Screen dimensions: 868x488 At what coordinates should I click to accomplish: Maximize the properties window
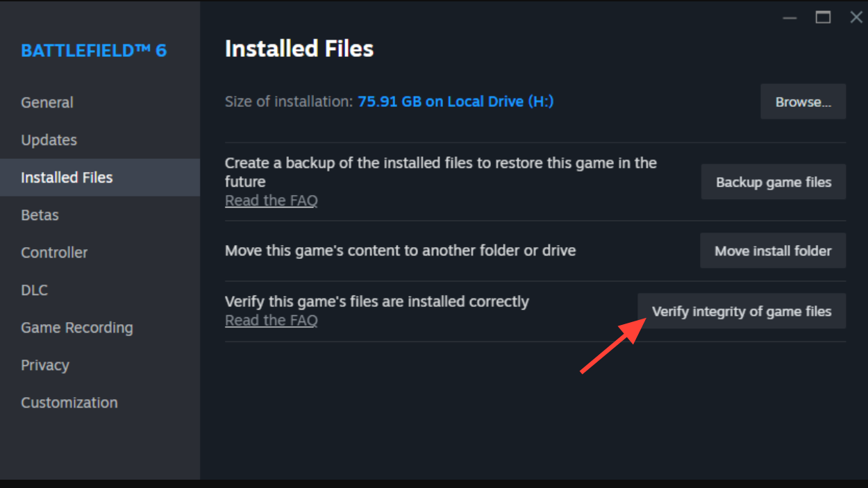click(823, 18)
